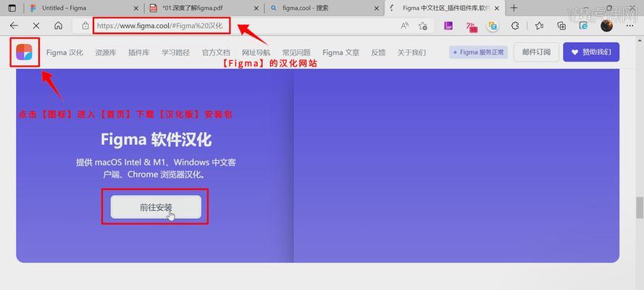Image resolution: width=644 pixels, height=290 pixels.
Task: Switch to the Untitled – Figma tab
Action: tap(84, 8)
